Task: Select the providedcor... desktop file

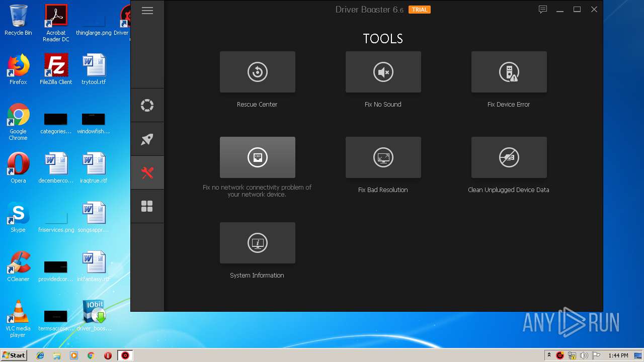Action: [x=56, y=271]
